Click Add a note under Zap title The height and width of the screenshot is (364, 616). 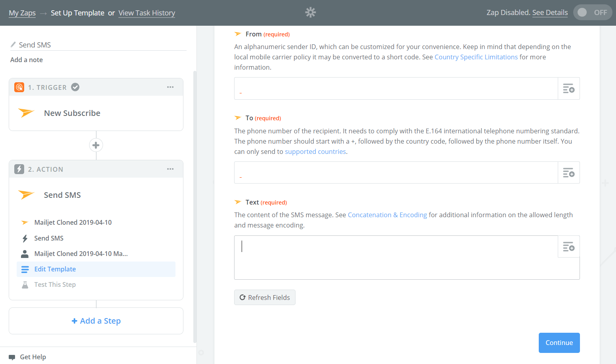click(x=27, y=60)
